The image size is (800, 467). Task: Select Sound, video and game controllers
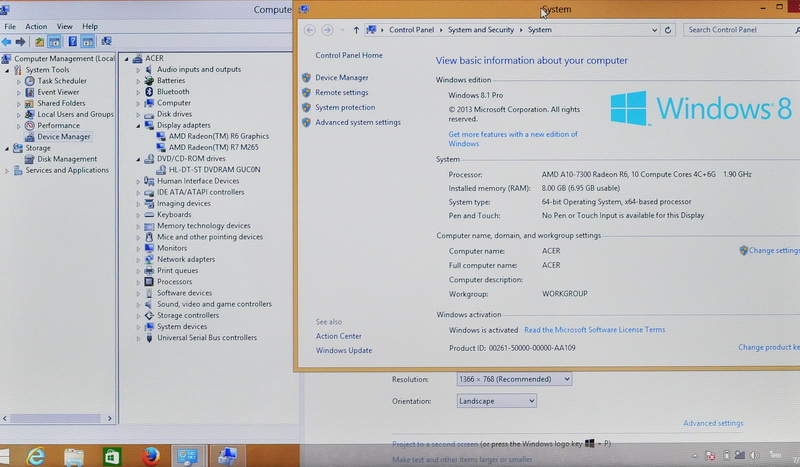pyautogui.click(x=214, y=304)
